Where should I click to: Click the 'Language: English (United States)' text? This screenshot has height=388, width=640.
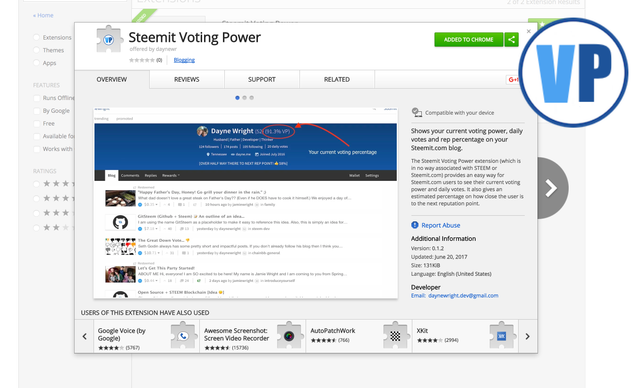pos(451,274)
